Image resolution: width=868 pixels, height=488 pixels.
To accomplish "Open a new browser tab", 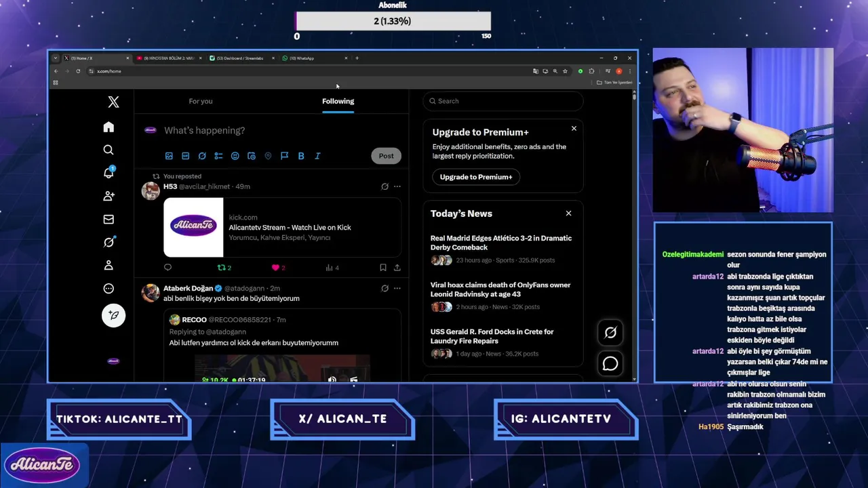I will [x=357, y=58].
